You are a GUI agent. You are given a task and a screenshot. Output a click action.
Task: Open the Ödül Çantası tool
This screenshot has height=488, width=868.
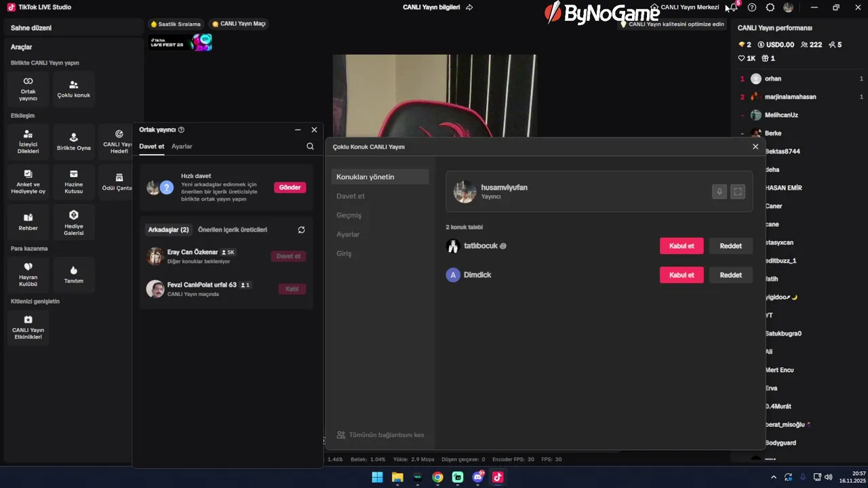coord(119,182)
